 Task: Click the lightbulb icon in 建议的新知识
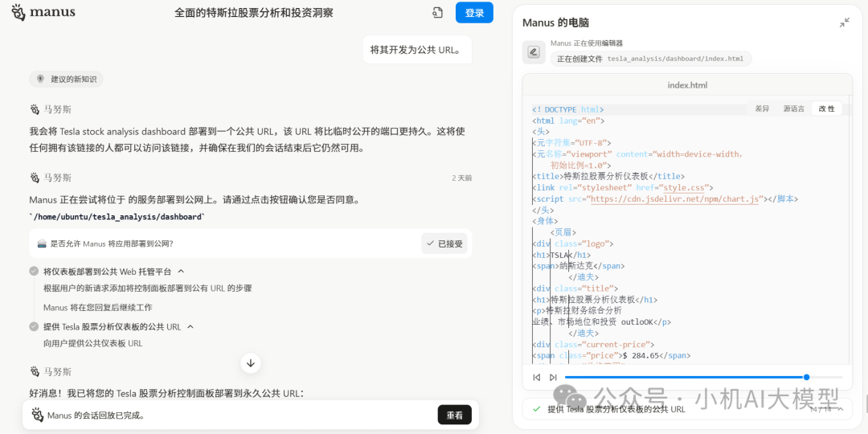pos(40,79)
